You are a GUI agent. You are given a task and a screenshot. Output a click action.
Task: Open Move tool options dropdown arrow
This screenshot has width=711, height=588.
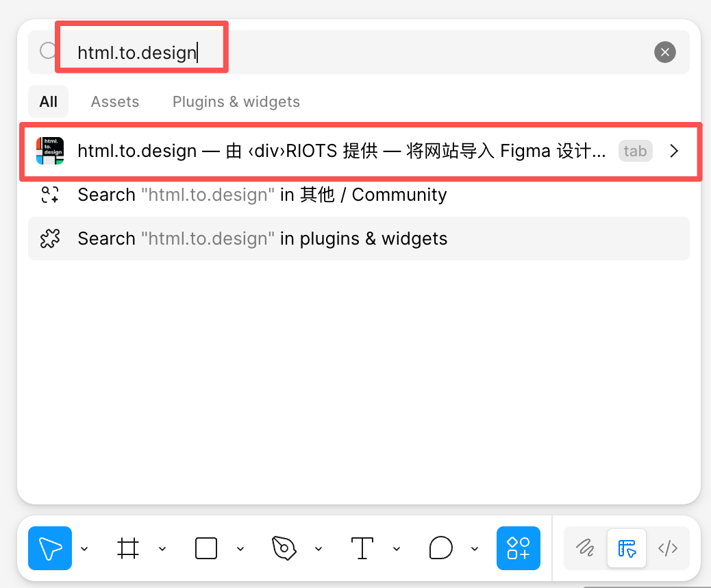pyautogui.click(x=84, y=549)
